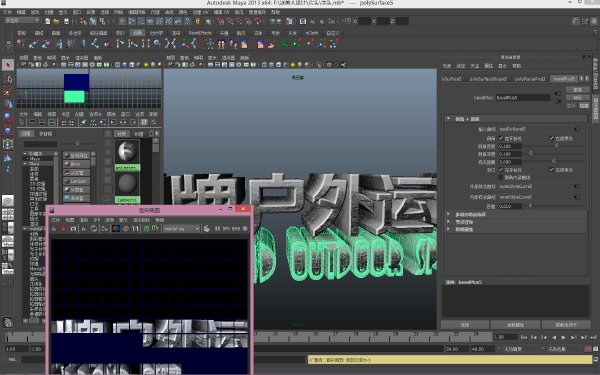The image size is (600, 375).
Task: Expand first collapsed section below tolerance
Action: click(x=448, y=214)
